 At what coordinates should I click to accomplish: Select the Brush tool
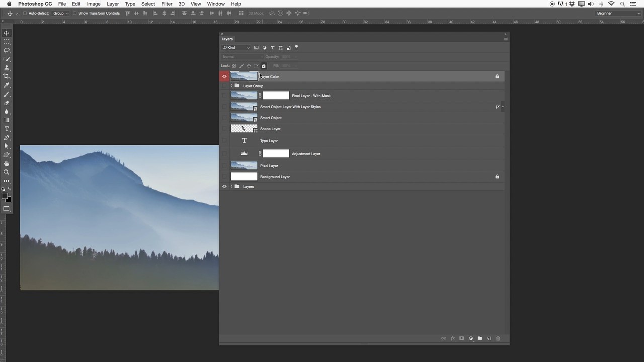point(7,94)
